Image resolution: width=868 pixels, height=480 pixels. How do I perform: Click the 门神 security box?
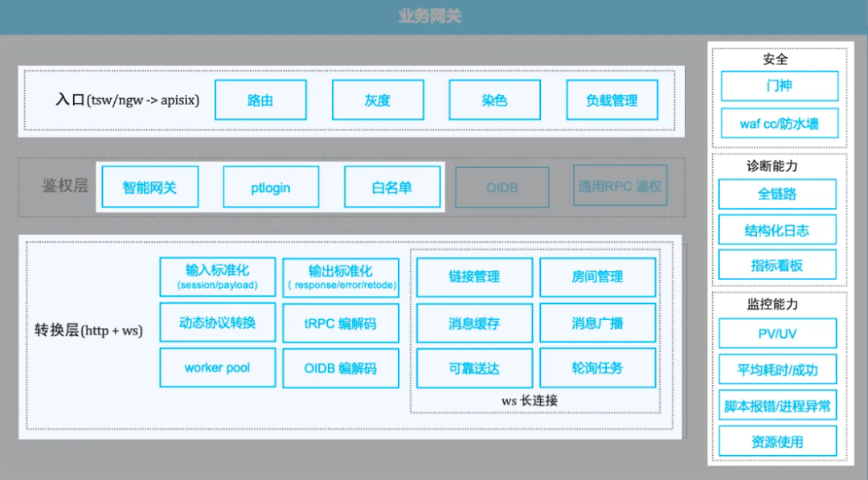780,86
